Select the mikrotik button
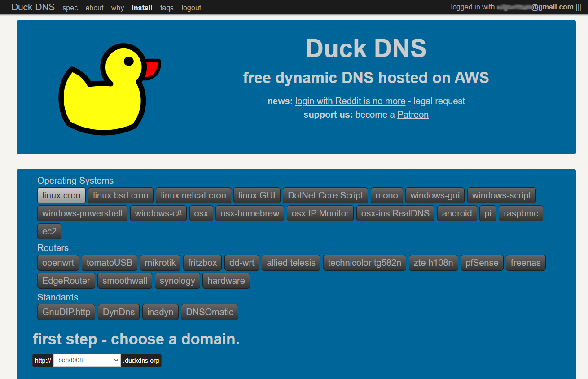The image size is (588, 379). point(160,263)
